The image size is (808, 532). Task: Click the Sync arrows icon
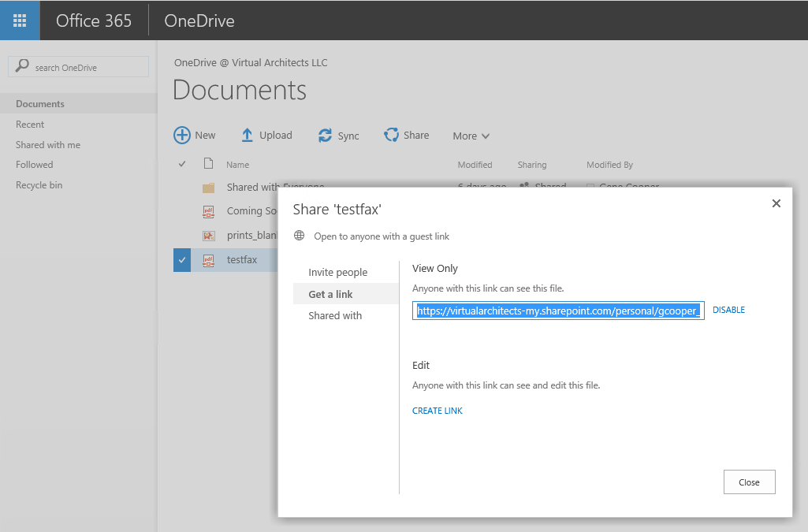(x=325, y=136)
